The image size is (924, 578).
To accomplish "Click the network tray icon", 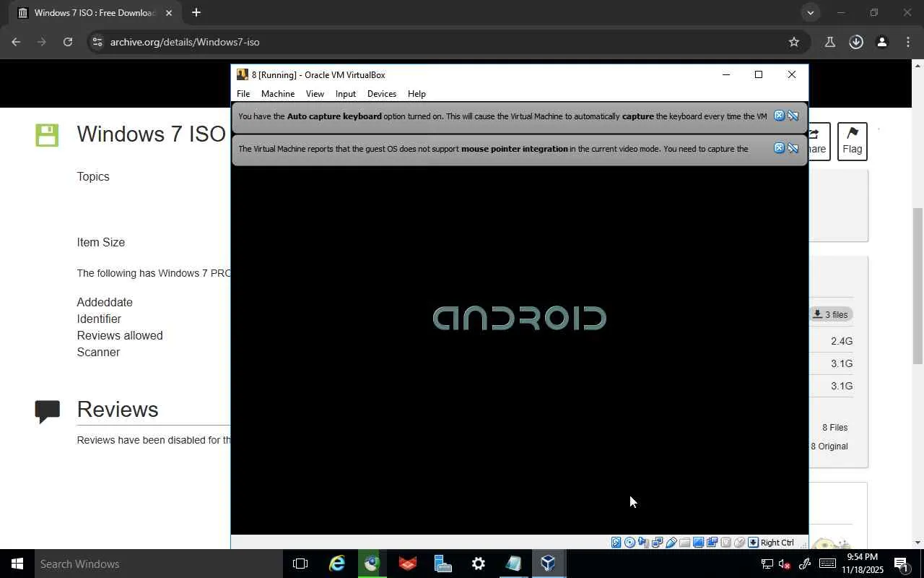I will [767, 564].
